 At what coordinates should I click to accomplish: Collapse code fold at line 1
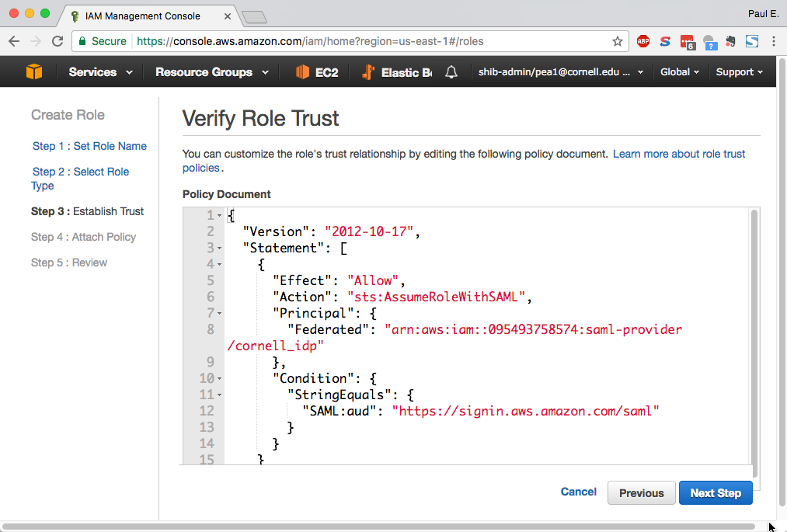pyautogui.click(x=219, y=215)
